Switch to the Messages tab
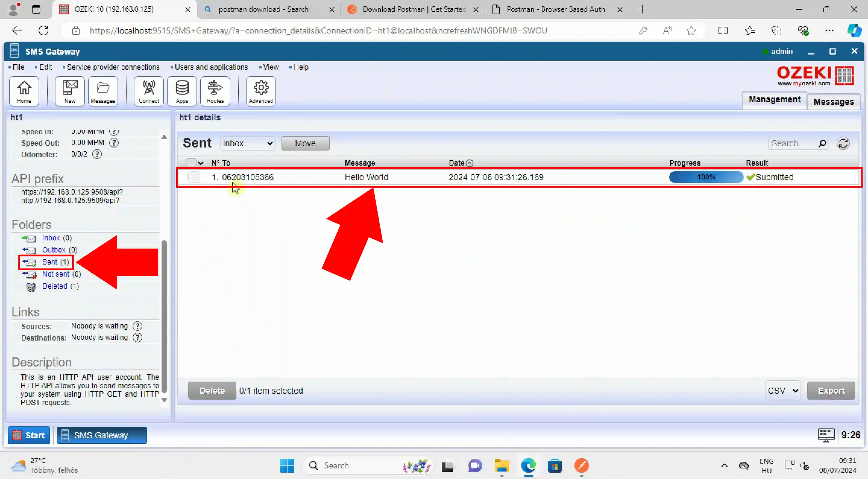The width and height of the screenshot is (868, 479). tap(834, 102)
